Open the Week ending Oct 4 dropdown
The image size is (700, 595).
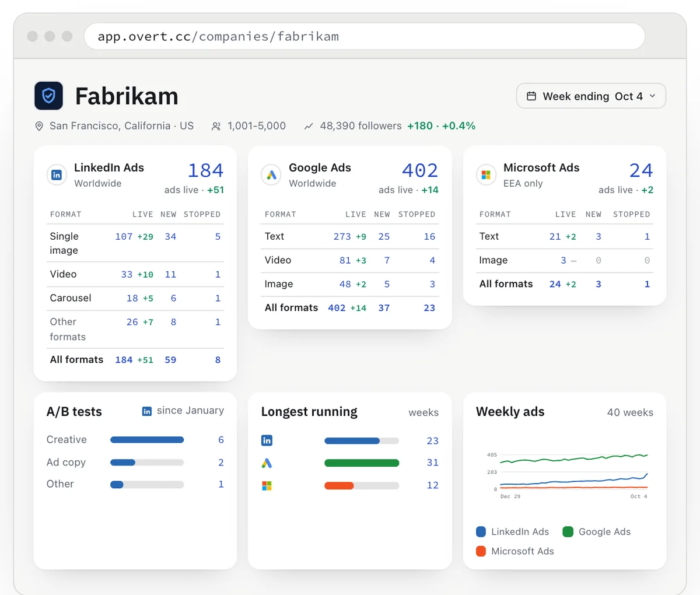tap(591, 96)
